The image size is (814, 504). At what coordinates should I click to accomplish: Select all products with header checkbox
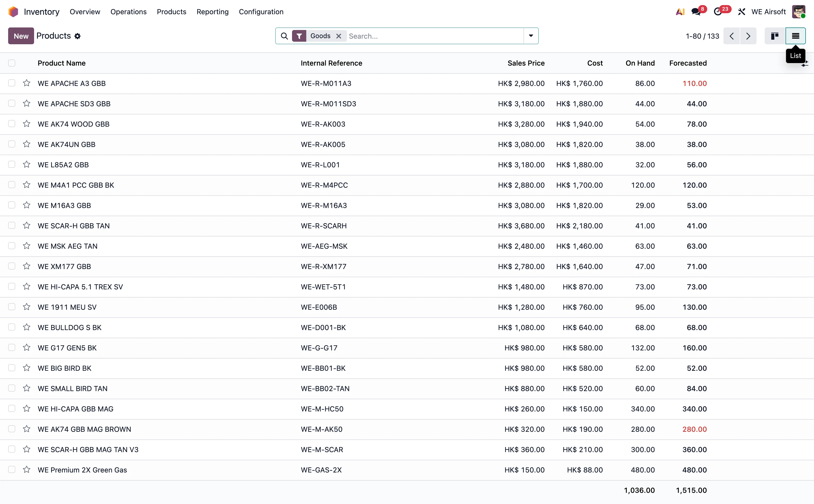click(12, 63)
